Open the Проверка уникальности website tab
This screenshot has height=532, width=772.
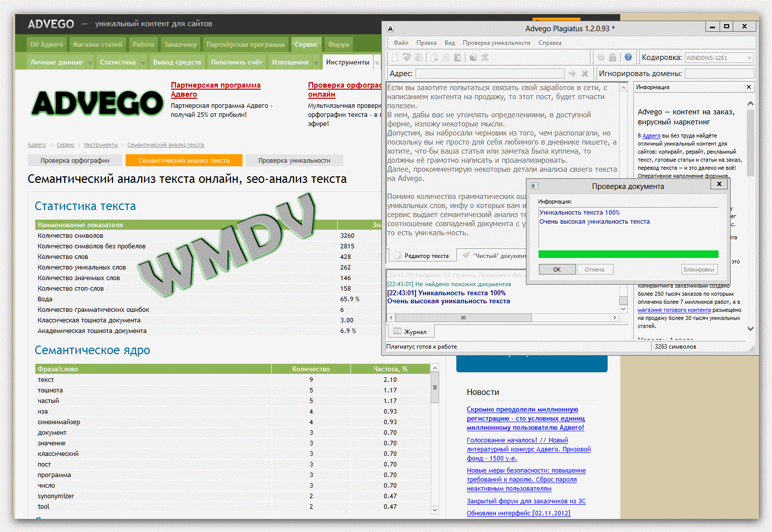[294, 161]
